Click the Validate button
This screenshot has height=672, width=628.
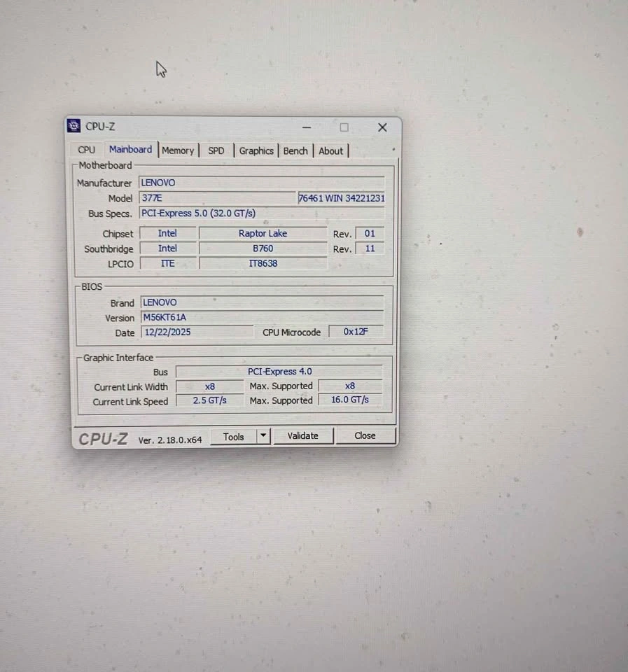303,436
